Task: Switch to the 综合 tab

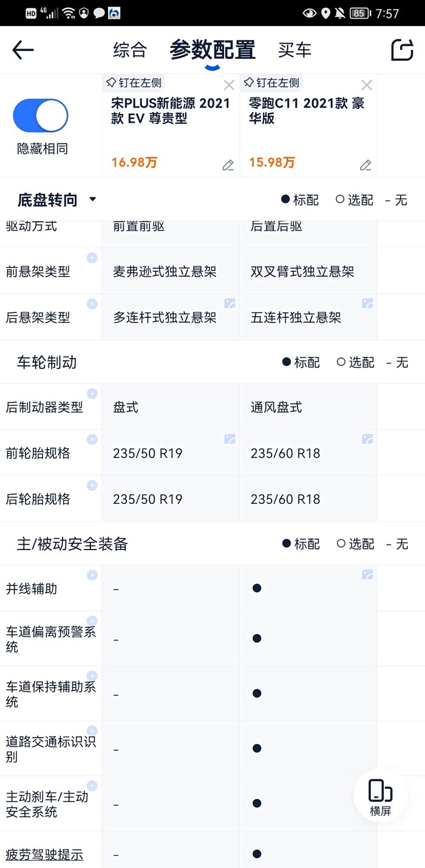Action: 130,50
